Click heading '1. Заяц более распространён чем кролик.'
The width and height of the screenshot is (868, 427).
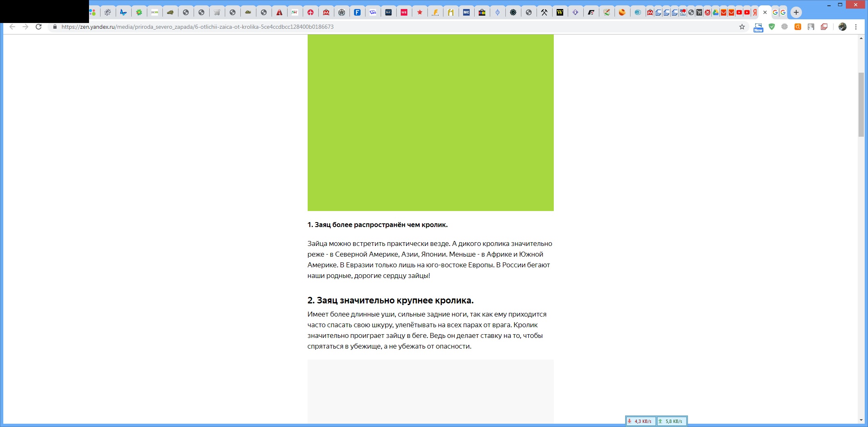(x=377, y=225)
